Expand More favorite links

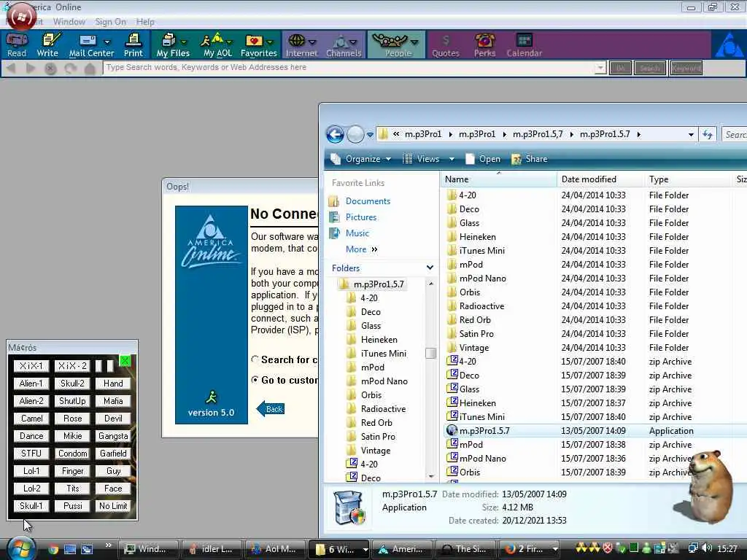[362, 249]
